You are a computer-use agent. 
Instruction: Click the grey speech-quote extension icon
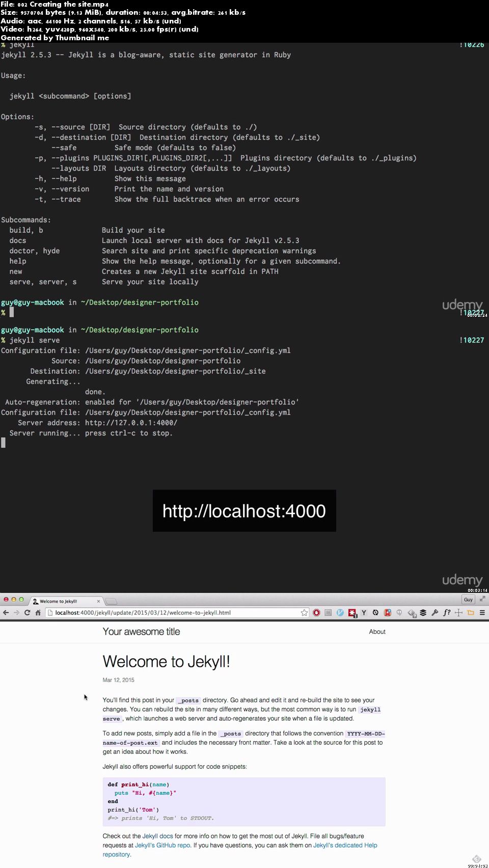pos(399,613)
